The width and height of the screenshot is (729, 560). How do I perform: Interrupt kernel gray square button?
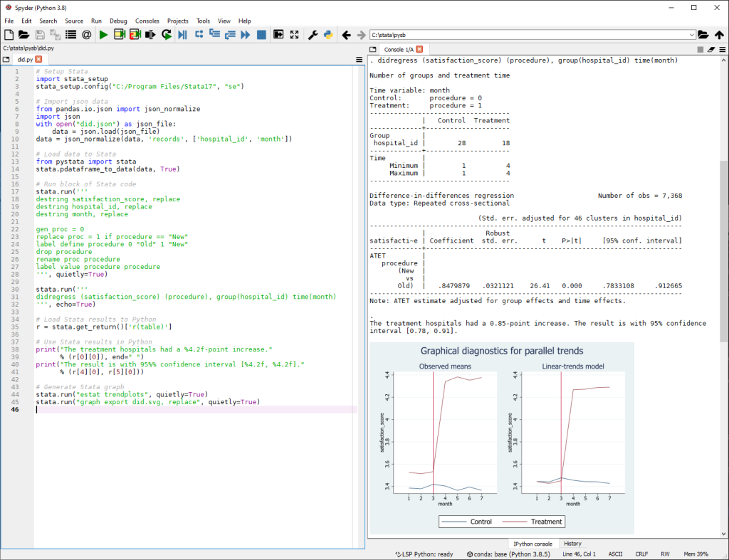pyautogui.click(x=701, y=49)
